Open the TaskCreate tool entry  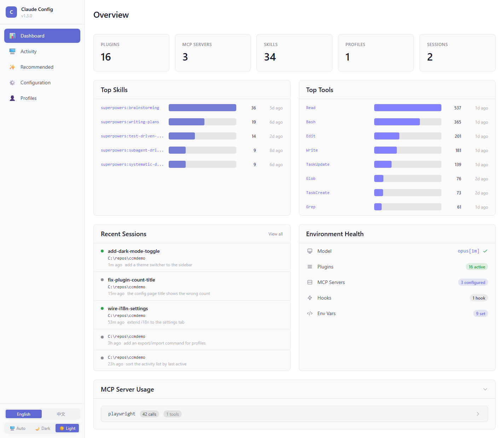pos(318,193)
